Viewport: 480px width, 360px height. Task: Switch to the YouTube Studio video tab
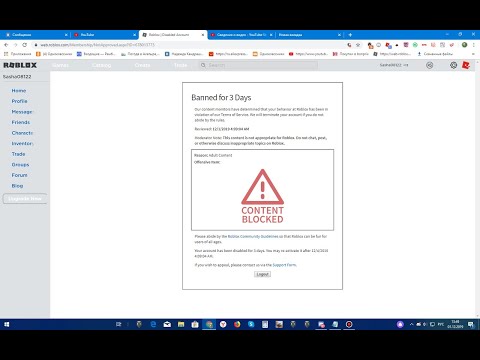pos(241,35)
